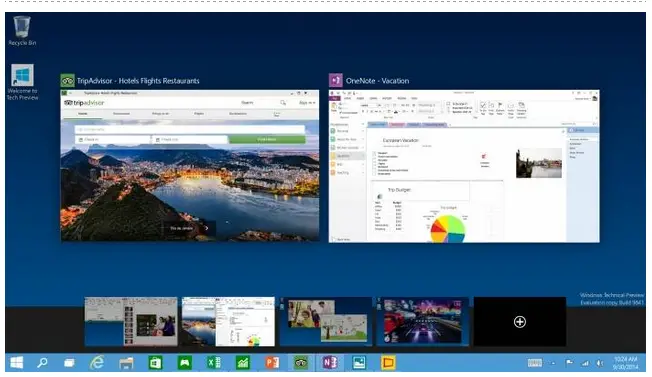This screenshot has height=377, width=652.
Task: Open the volume speaker tray icon
Action: tap(600, 363)
